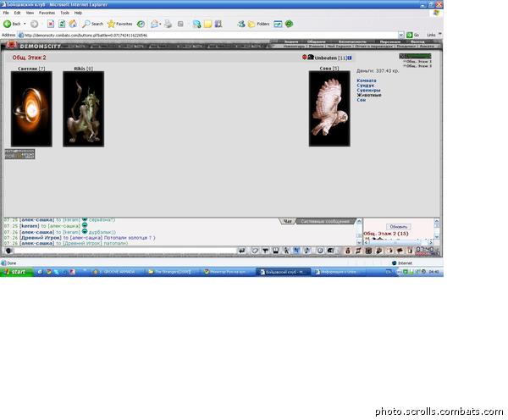The width and height of the screenshot is (508, 420).
Task: Open the Home page icon
Action: (x=73, y=24)
